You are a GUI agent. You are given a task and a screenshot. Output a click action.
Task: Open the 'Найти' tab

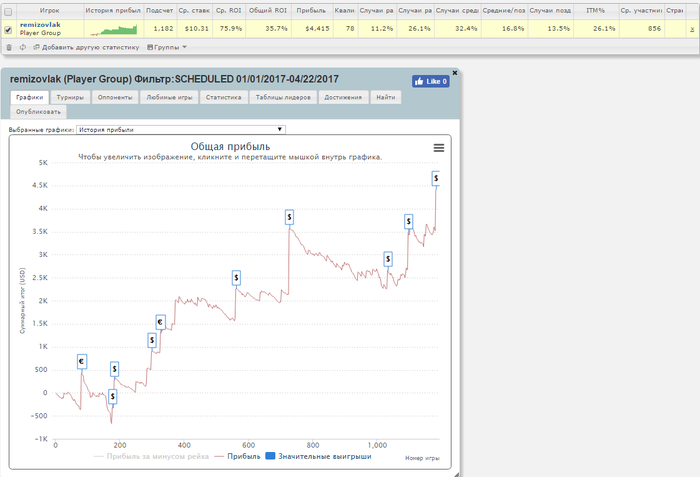pos(386,97)
